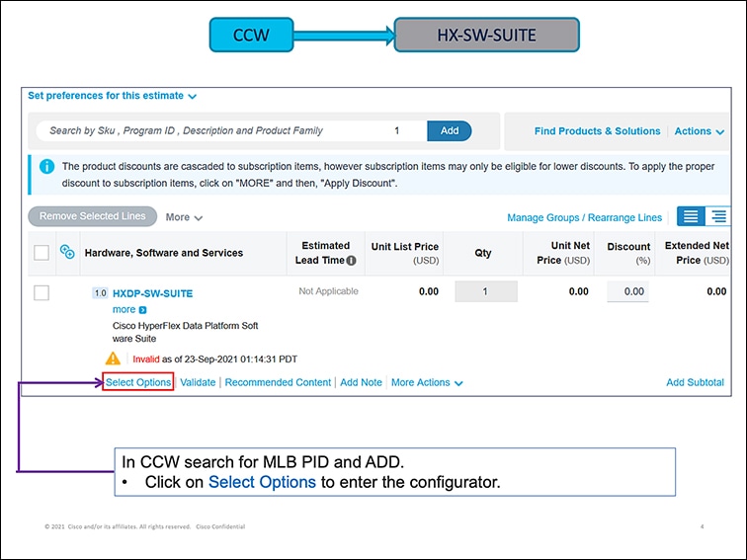Expand the More Actions dropdown
The image size is (747, 560).
click(x=427, y=382)
